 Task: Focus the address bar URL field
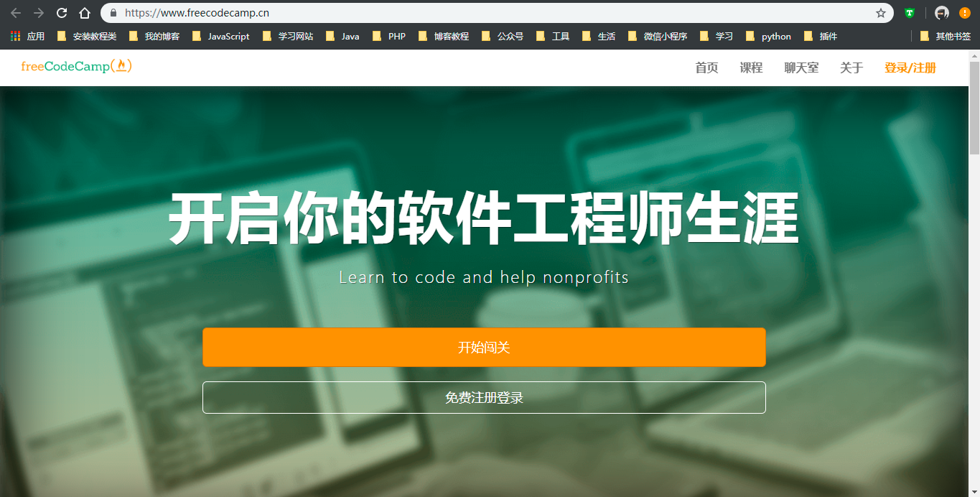point(495,13)
